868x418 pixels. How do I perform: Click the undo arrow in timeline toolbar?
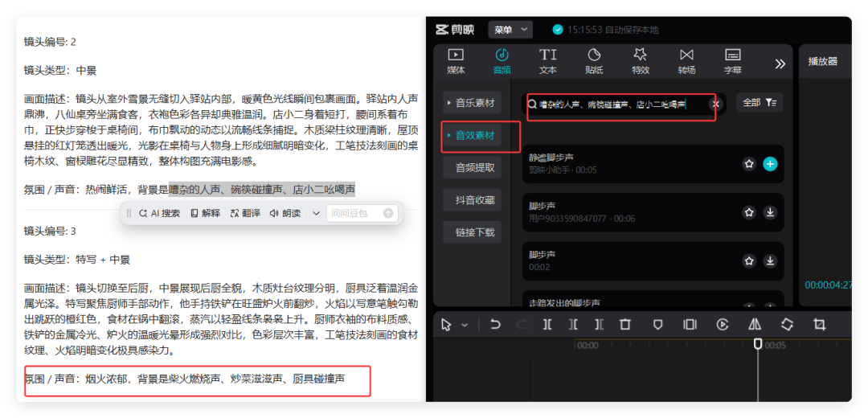[x=495, y=325]
